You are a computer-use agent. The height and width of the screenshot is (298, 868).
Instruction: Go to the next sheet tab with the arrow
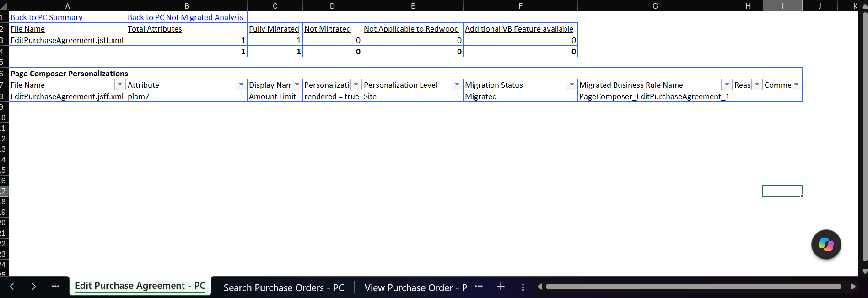(x=34, y=287)
